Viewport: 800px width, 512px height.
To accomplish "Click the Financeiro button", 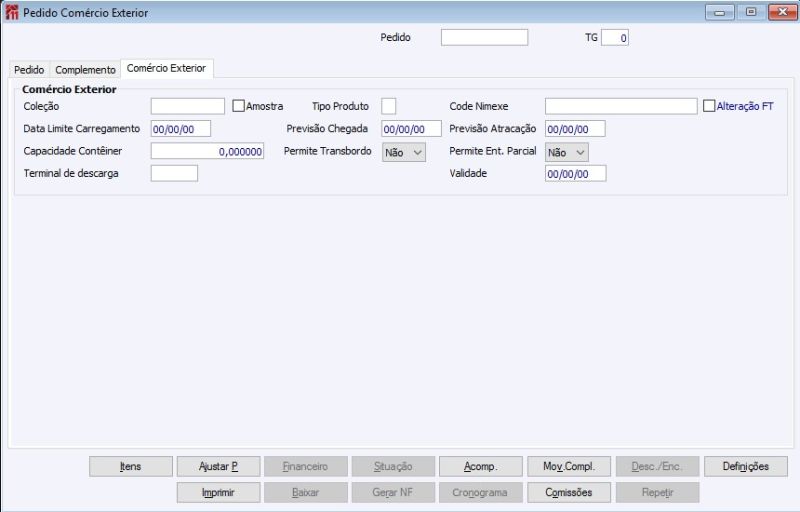I will click(306, 466).
